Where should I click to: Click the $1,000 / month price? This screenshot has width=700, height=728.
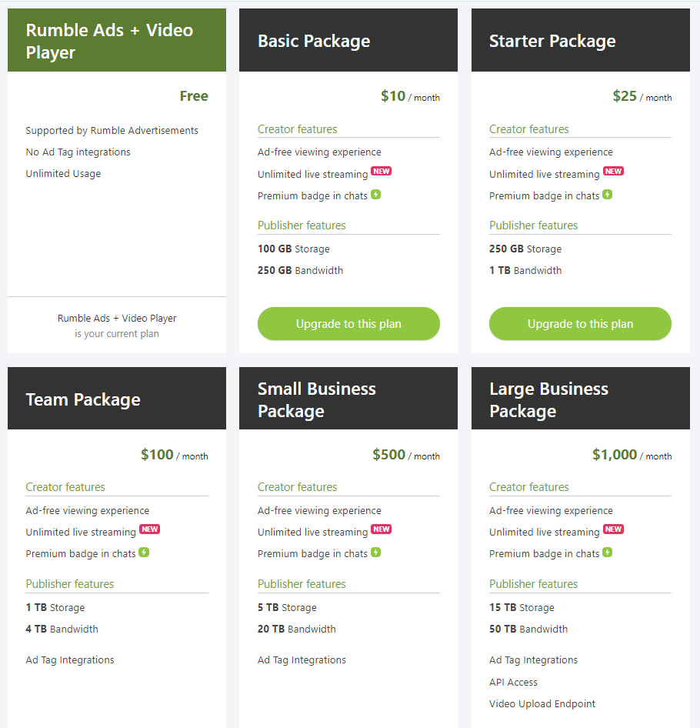[x=632, y=455]
